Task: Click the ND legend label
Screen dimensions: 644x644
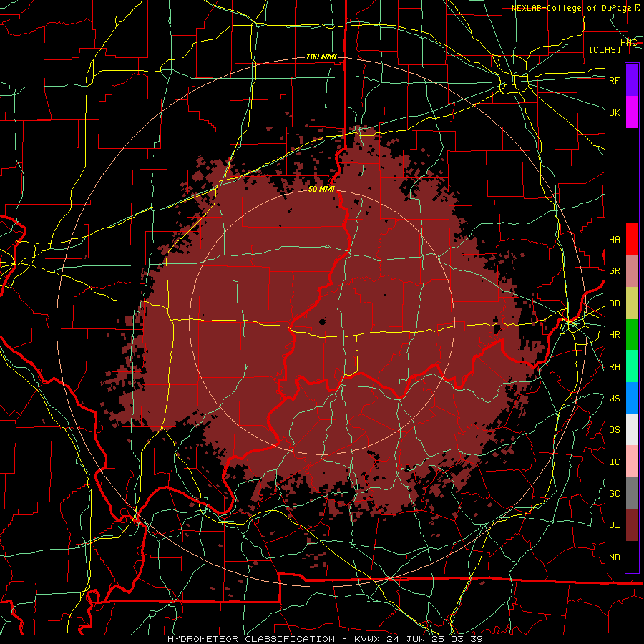Action: (x=615, y=557)
